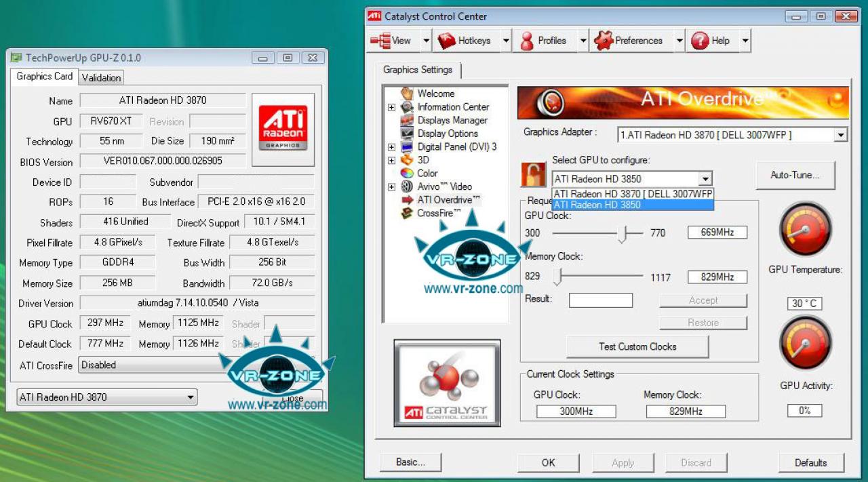The height and width of the screenshot is (482, 868).
Task: Select the Graphics Settings tab
Action: (418, 70)
